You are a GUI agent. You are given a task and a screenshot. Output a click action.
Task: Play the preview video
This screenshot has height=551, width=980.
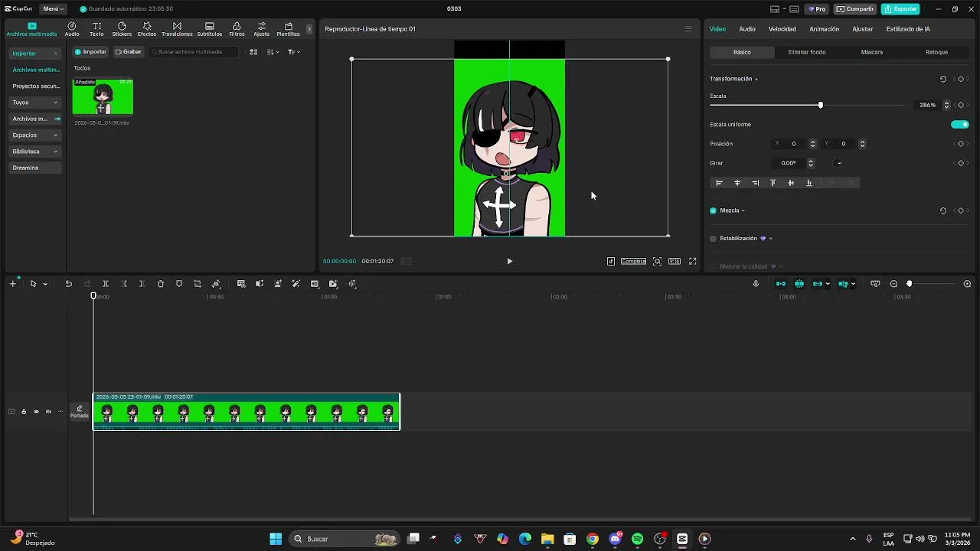pos(509,261)
